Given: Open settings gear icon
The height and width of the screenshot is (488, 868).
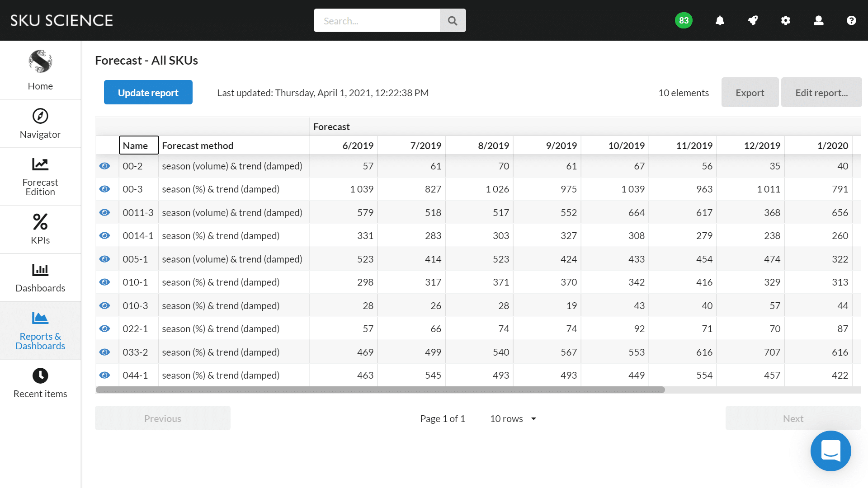Looking at the screenshot, I should pyautogui.click(x=786, y=20).
